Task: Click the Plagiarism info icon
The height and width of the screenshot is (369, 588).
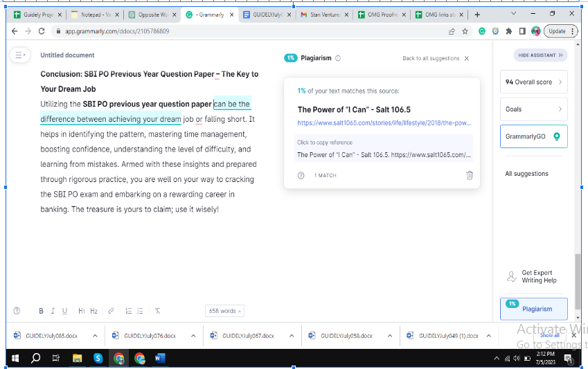Action: pos(338,58)
